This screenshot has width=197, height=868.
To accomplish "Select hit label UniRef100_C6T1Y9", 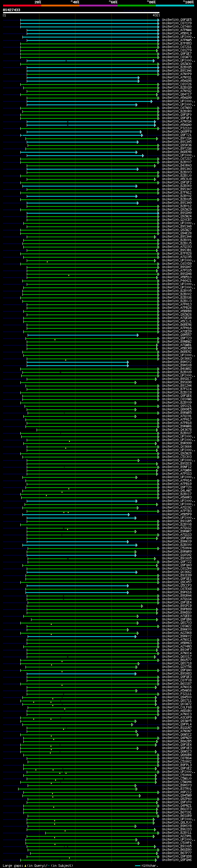I will [x=177, y=23].
